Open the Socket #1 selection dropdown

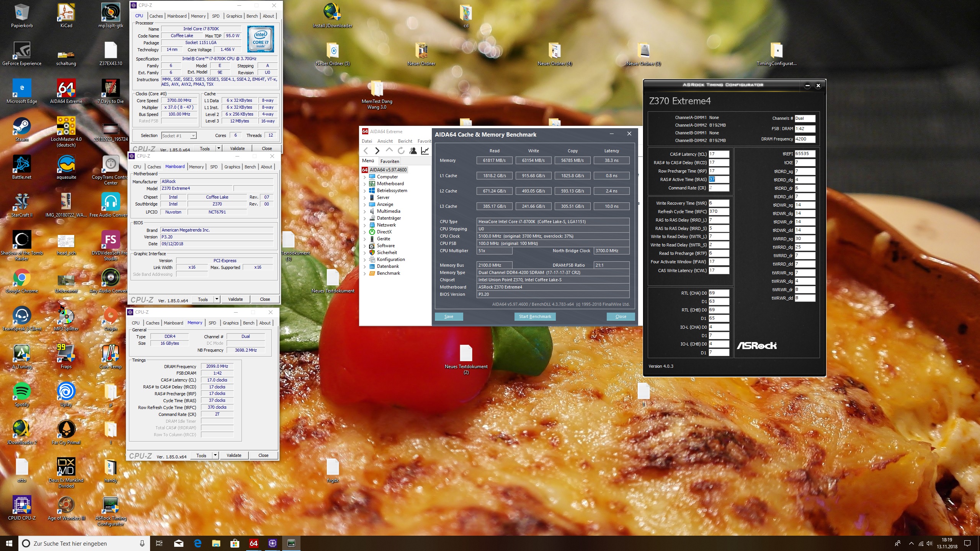[193, 135]
